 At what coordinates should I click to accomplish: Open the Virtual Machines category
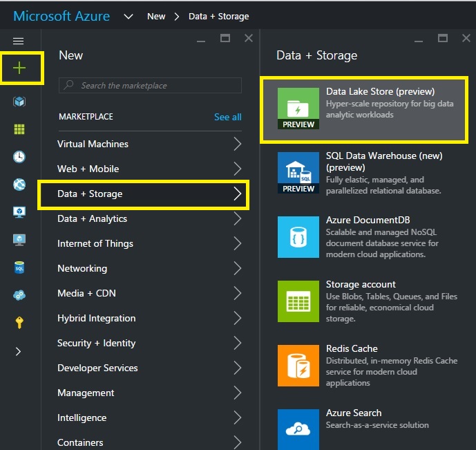(x=150, y=144)
